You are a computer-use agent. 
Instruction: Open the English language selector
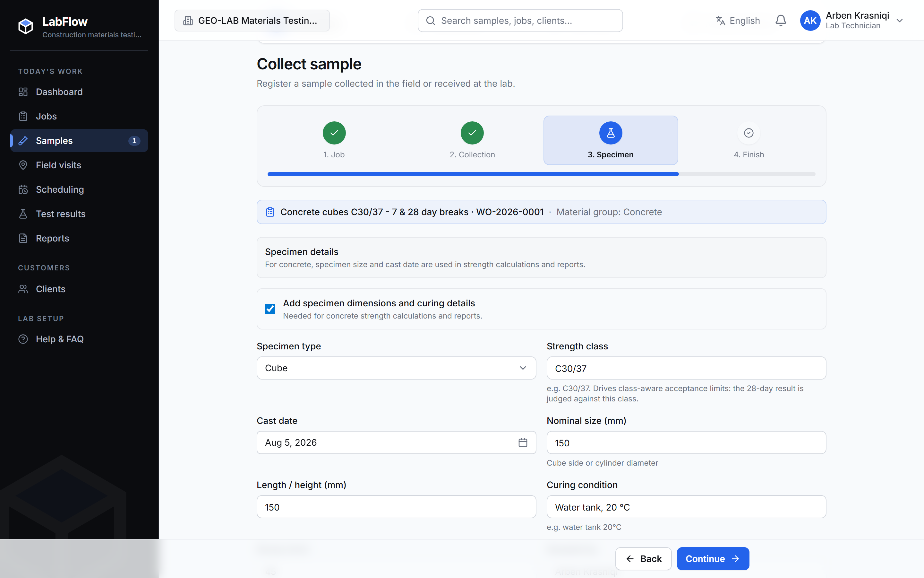[x=738, y=21]
